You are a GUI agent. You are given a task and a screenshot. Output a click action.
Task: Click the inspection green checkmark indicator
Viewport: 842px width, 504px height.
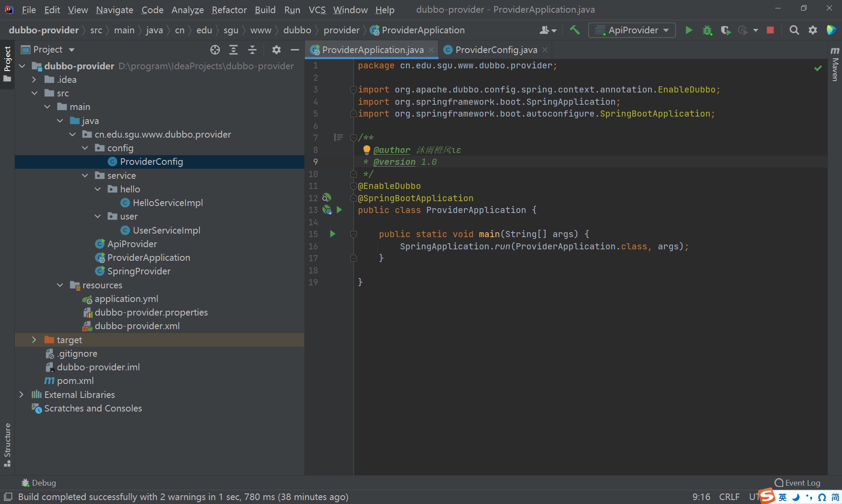point(818,68)
